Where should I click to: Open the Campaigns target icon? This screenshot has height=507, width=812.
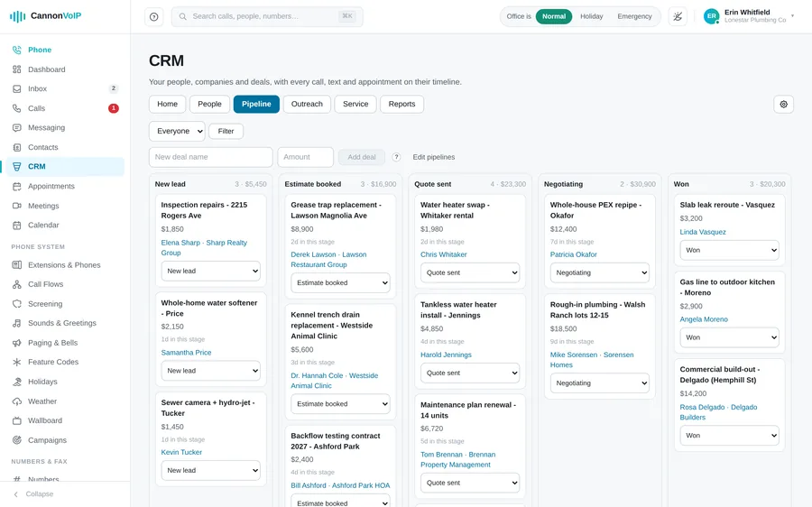coord(17,439)
